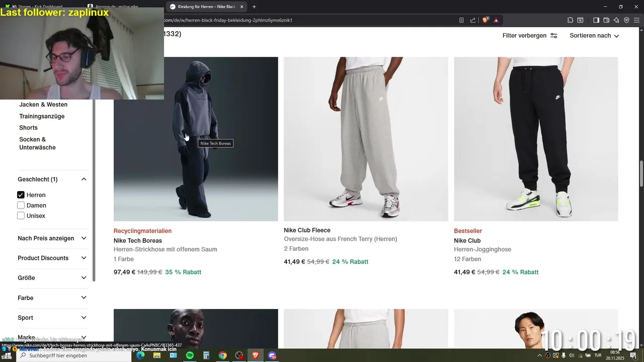Click the black Nike Club jogger image
644x362 pixels.
click(x=536, y=139)
